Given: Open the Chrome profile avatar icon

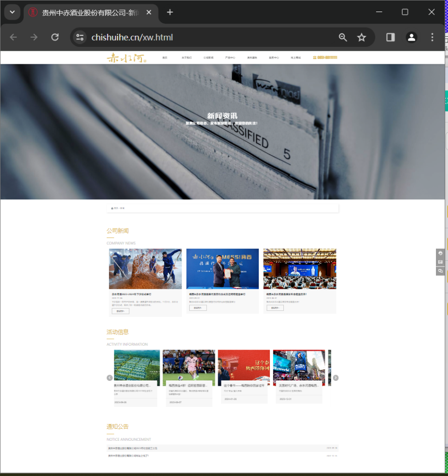Looking at the screenshot, I should [x=411, y=37].
